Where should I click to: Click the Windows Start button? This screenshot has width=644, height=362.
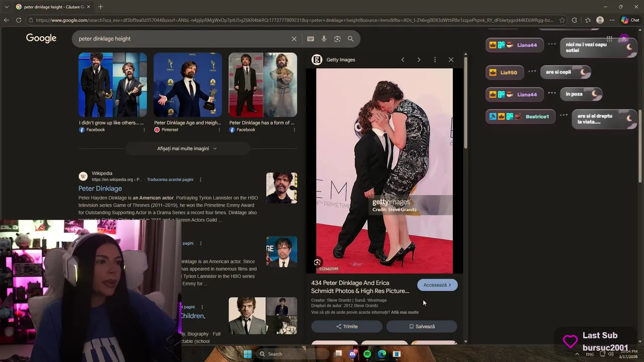pos(248,354)
